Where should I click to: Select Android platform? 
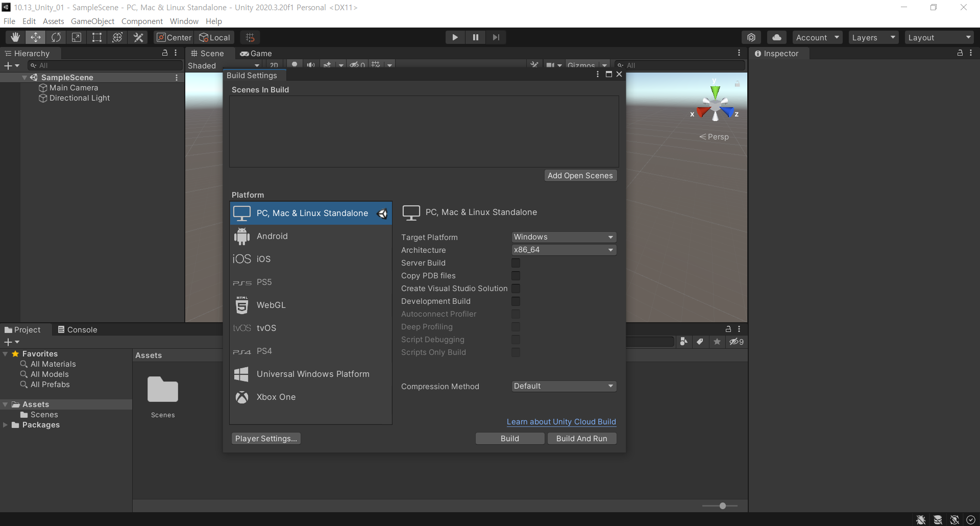coord(311,236)
